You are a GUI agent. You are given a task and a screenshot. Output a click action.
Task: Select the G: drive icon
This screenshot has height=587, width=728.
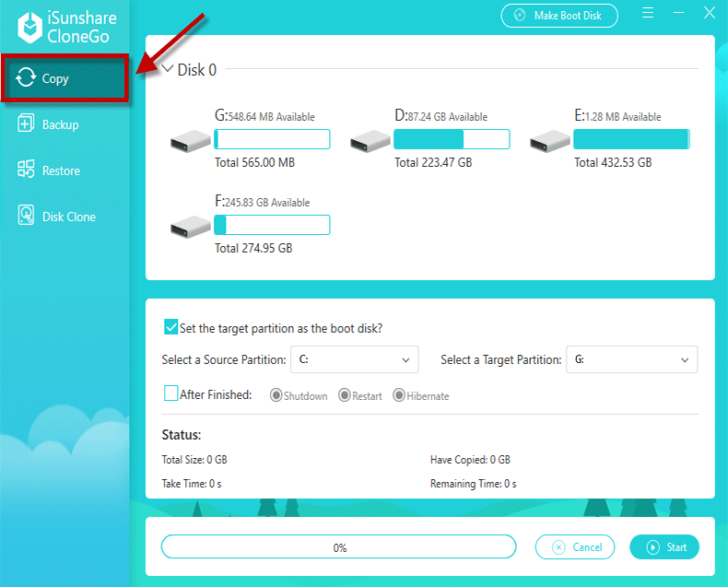191,141
